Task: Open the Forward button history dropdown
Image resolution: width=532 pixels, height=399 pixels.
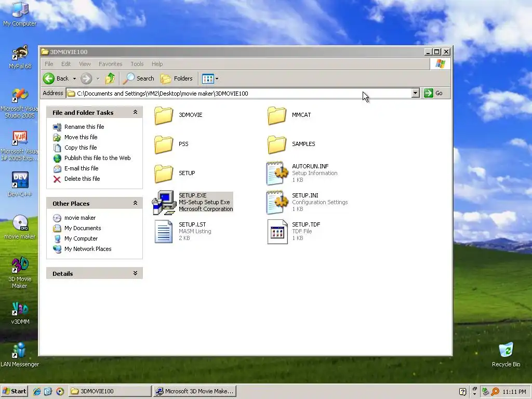Action: (98, 79)
